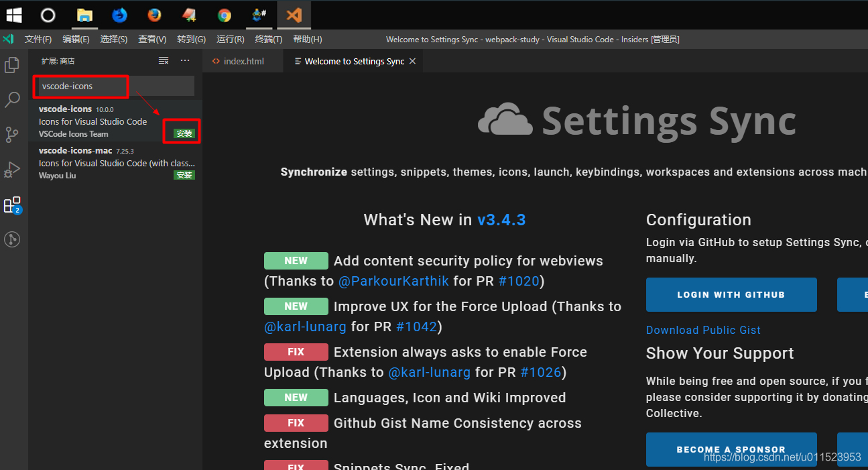
Task: Switch to VS Code Insiders taskbar icon
Action: click(x=294, y=15)
